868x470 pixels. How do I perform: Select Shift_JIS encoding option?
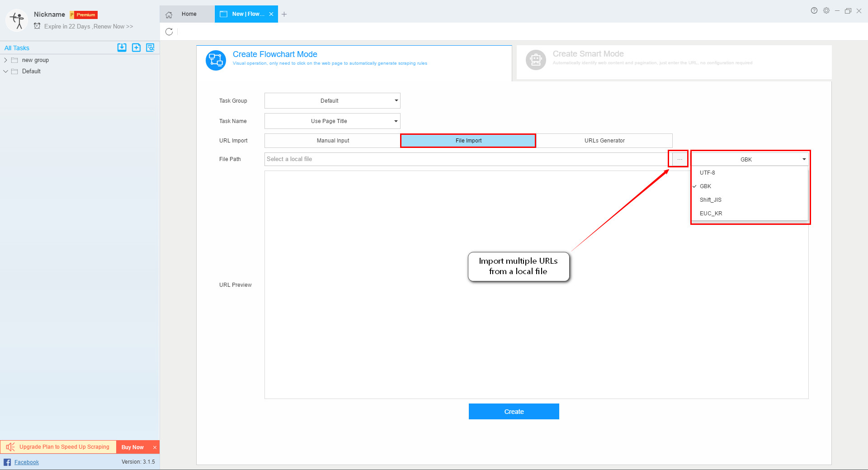click(x=710, y=199)
